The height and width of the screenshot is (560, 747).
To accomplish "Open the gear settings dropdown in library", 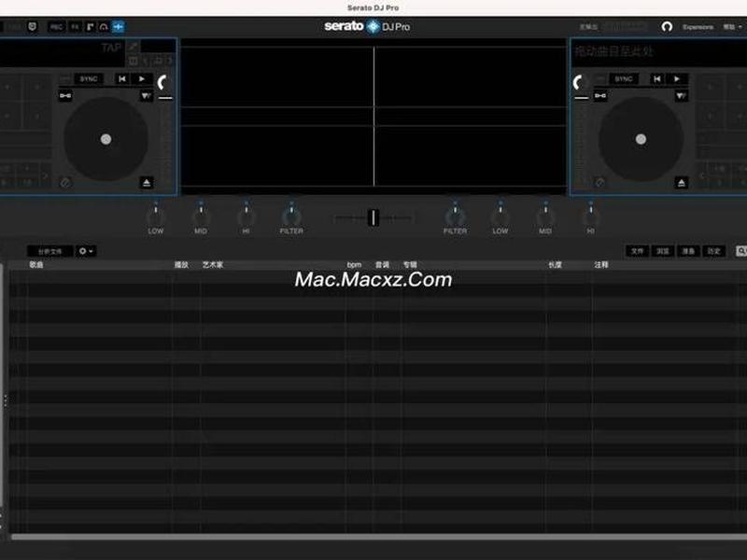I will click(x=86, y=251).
